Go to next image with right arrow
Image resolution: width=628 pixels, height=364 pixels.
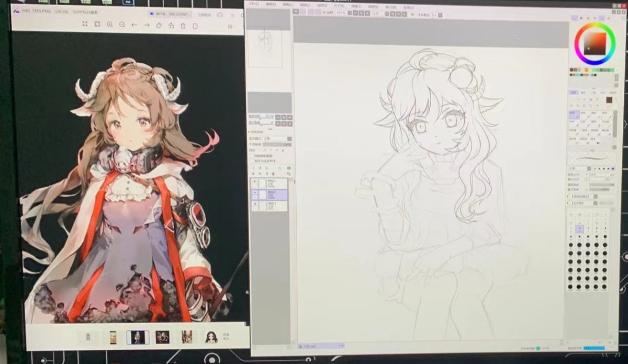pyautogui.click(x=147, y=25)
